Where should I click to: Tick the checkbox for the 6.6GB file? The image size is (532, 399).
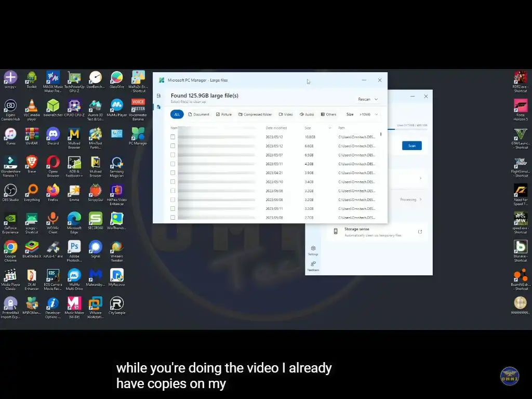coord(172,146)
